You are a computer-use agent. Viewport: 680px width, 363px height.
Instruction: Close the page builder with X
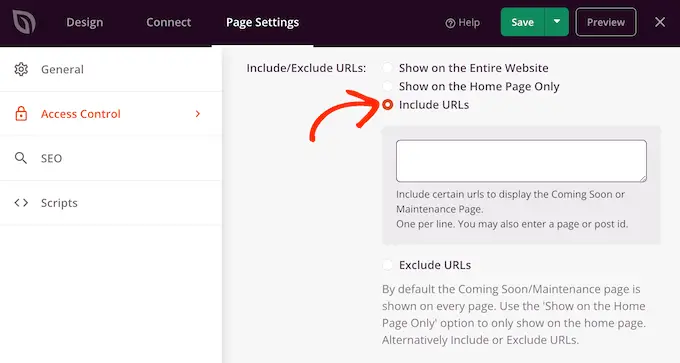tap(660, 22)
